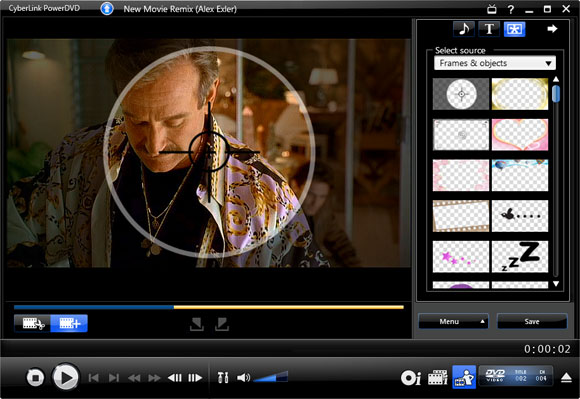This screenshot has height=399, width=580.
Task: Stop playback with the stop button
Action: pos(36,378)
